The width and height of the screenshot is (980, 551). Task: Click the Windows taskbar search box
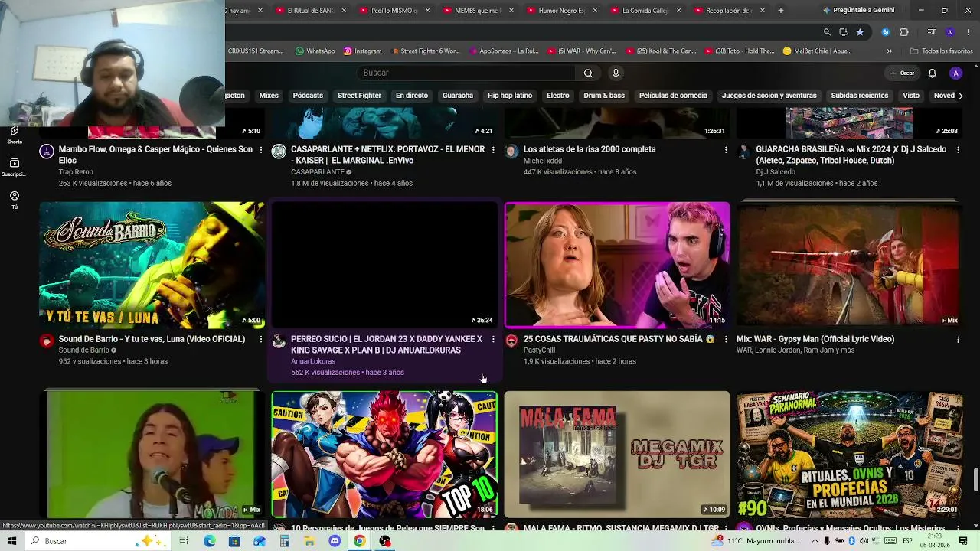[97, 541]
